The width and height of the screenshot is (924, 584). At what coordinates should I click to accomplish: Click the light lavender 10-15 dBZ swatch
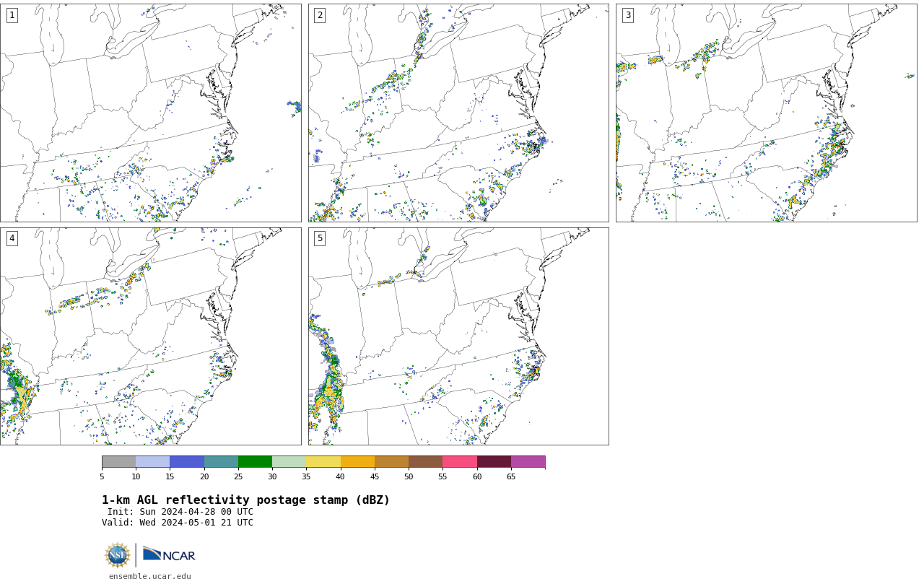(153, 462)
